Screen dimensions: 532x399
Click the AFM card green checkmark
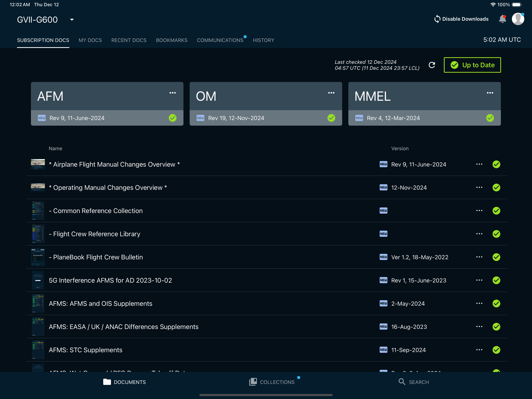[173, 118]
